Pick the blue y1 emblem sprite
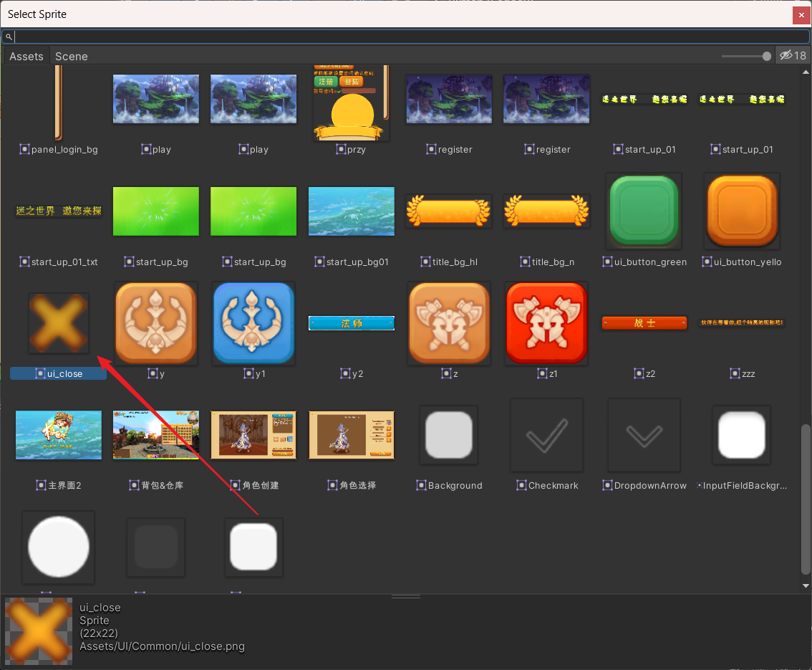 click(253, 322)
